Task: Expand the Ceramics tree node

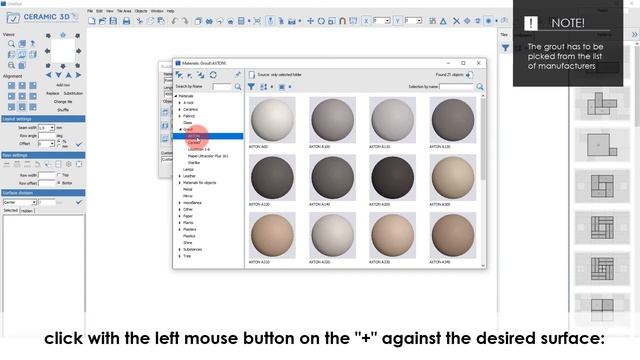Action: (x=180, y=109)
